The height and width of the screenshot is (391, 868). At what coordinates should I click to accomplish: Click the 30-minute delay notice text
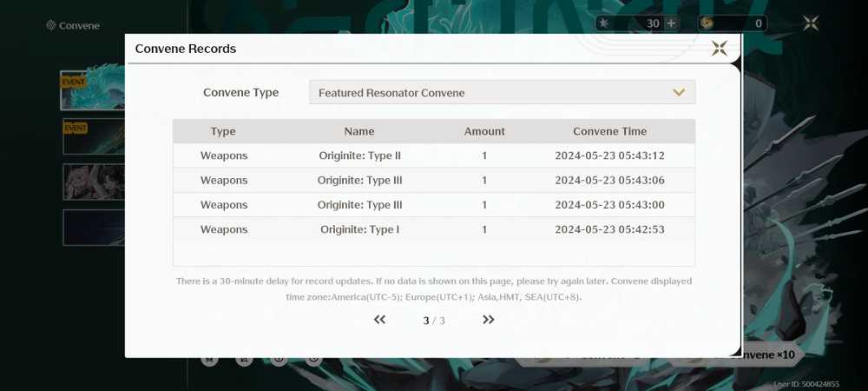point(433,289)
